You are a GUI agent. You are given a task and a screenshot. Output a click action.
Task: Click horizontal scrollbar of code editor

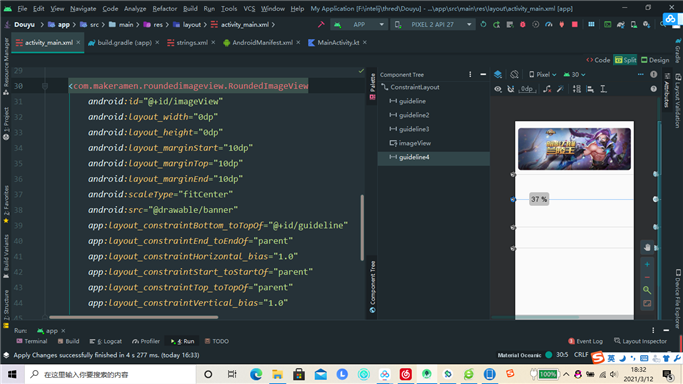134,317
